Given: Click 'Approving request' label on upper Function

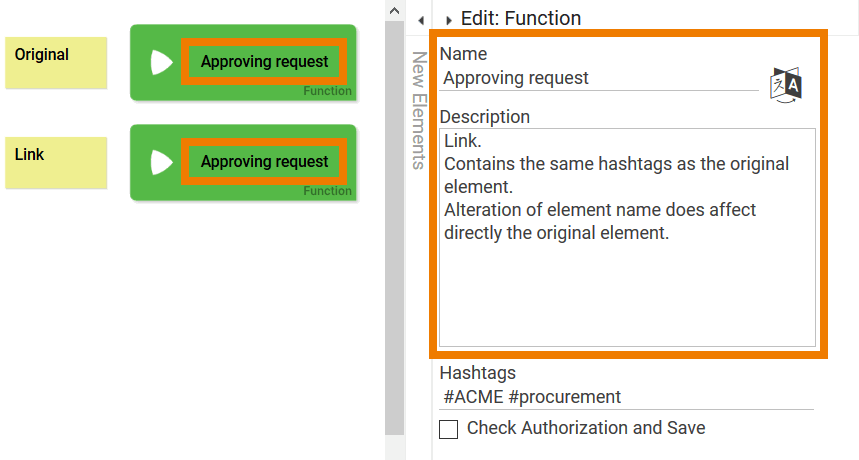Looking at the screenshot, I should pyautogui.click(x=264, y=62).
